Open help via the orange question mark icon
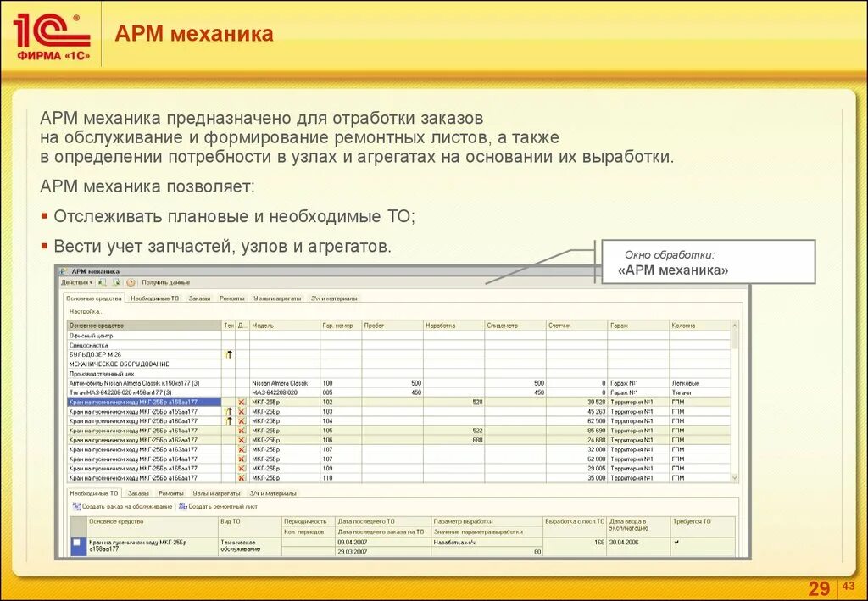The height and width of the screenshot is (601, 868). coord(131,282)
